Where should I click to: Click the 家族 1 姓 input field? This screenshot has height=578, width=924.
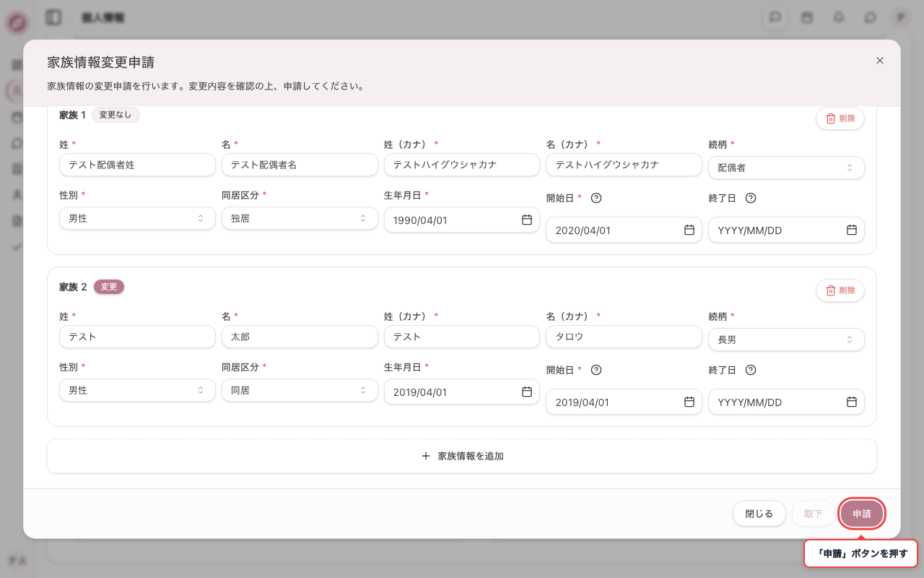tap(137, 165)
